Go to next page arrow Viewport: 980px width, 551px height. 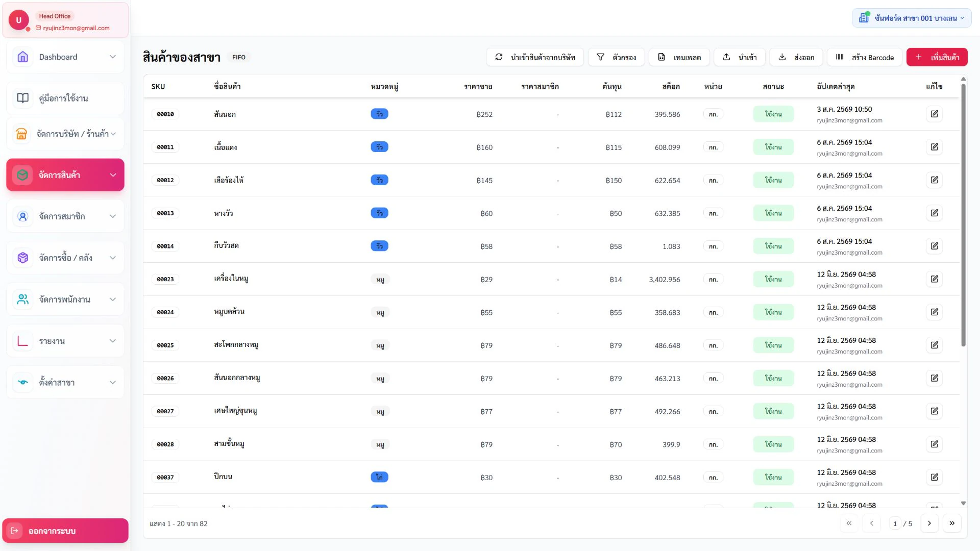929,523
